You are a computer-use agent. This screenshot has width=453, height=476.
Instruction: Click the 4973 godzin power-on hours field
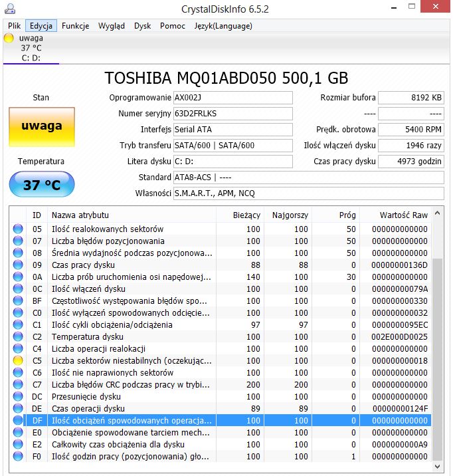point(411,161)
